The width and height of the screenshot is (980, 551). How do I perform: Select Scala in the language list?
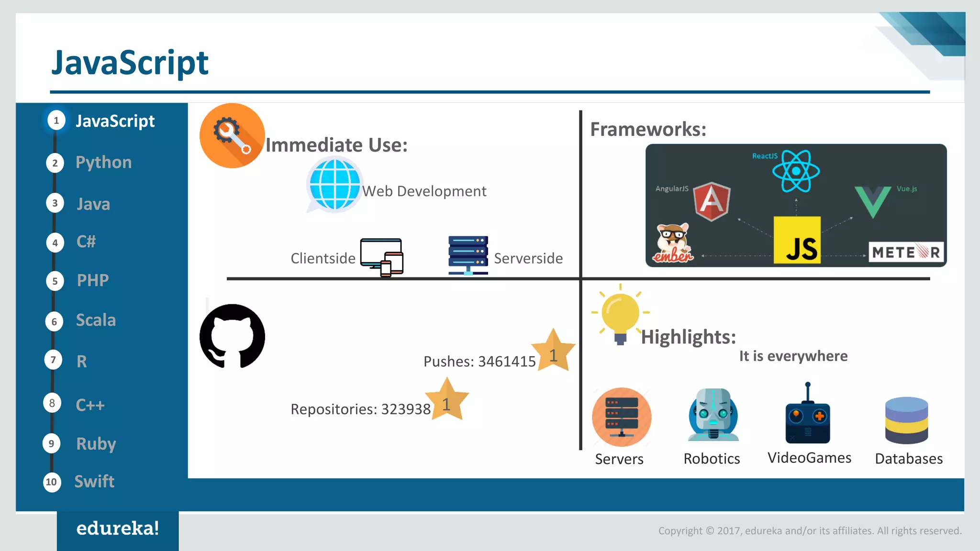[96, 320]
